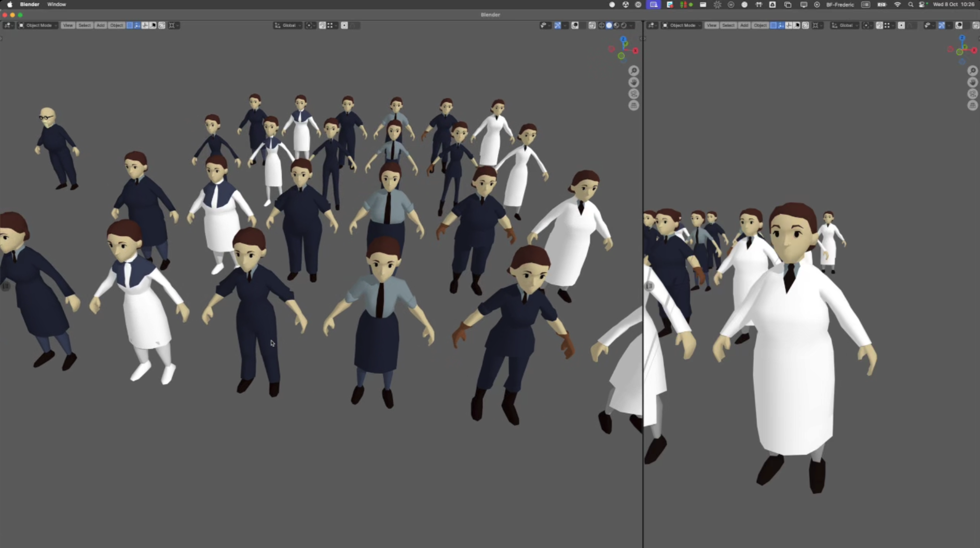
Task: Toggle camera view in right viewport
Action: [972, 94]
